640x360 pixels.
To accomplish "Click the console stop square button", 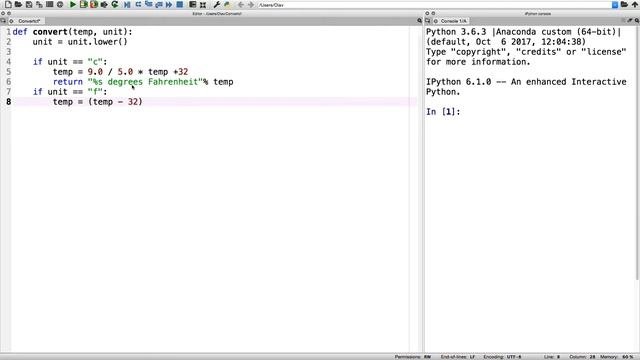I will coord(623,21).
